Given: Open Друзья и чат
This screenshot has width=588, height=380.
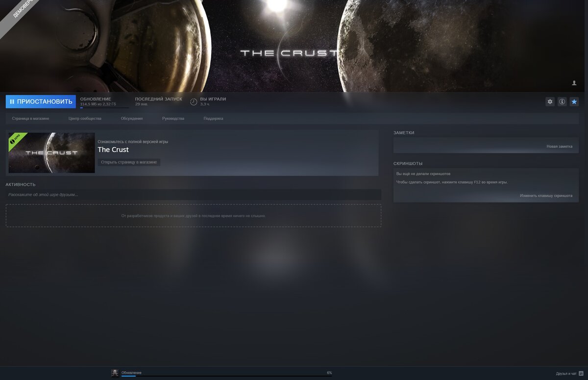Looking at the screenshot, I should tap(566, 374).
